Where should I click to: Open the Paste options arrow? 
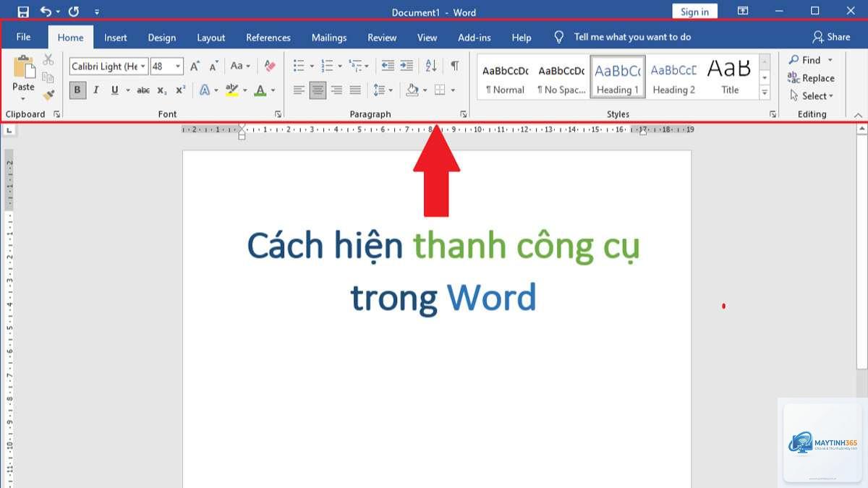[x=23, y=98]
